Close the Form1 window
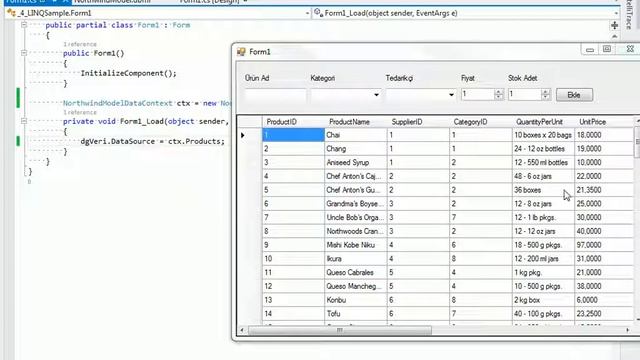 point(630,49)
